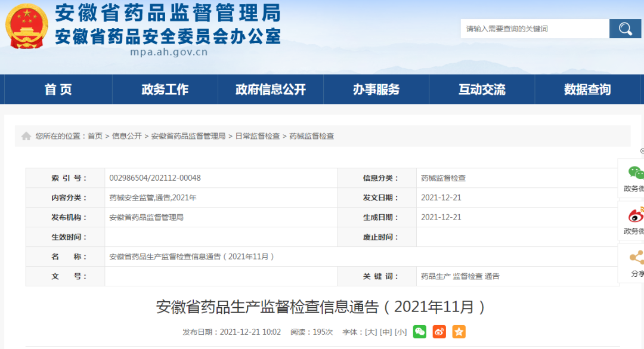Select 数据查询 in the nav bar

pyautogui.click(x=587, y=89)
